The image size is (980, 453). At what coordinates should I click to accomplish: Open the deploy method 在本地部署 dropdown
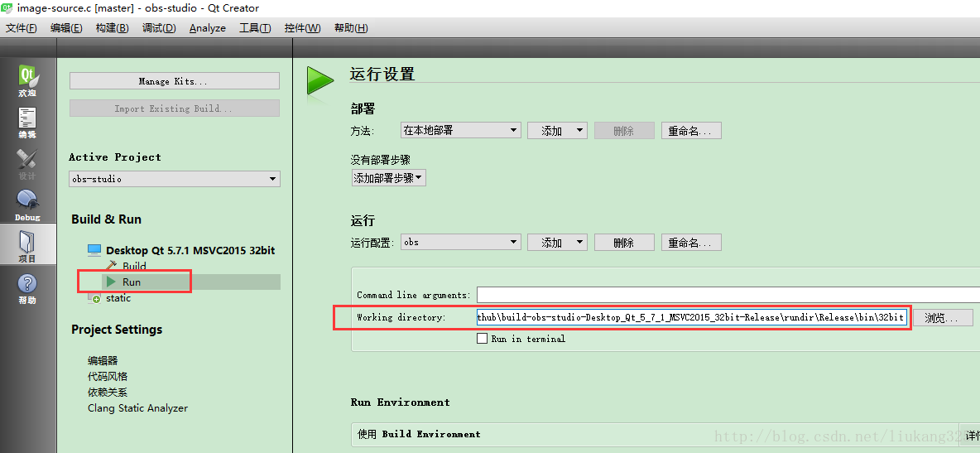[x=461, y=130]
